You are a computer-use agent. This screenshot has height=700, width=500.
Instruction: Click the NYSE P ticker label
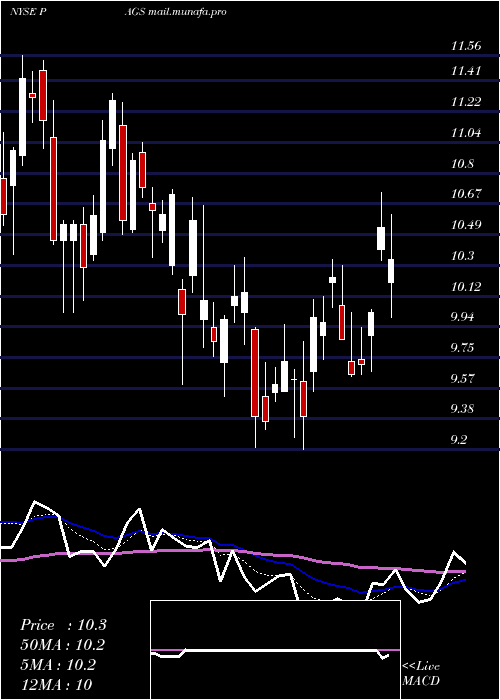(29, 12)
